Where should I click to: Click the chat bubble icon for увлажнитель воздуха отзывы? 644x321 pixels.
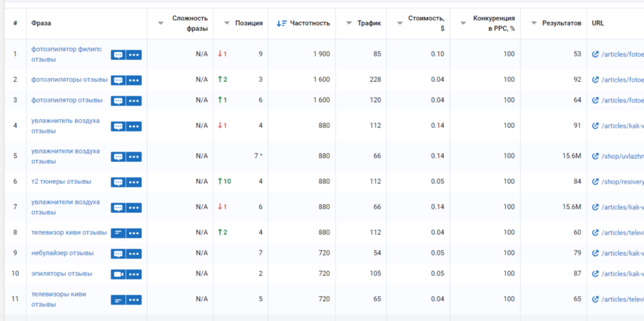(118, 126)
